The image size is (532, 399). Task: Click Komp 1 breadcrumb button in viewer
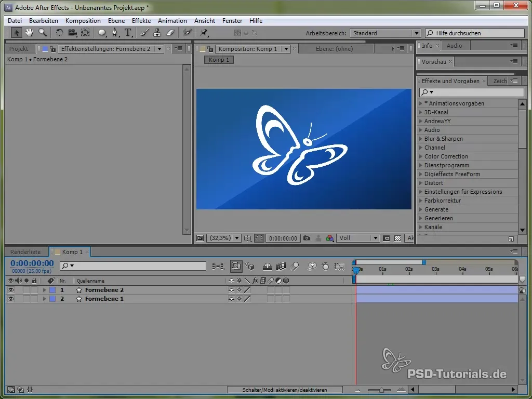click(219, 60)
